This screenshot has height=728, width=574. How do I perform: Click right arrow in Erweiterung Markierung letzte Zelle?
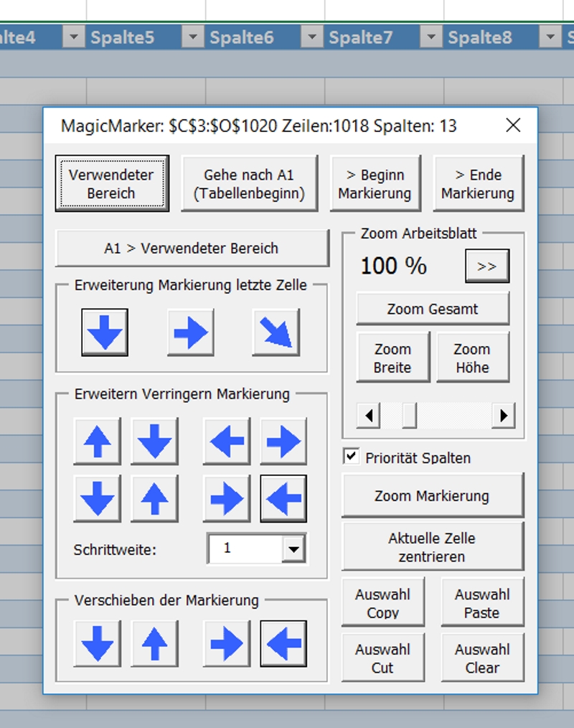[x=190, y=332]
